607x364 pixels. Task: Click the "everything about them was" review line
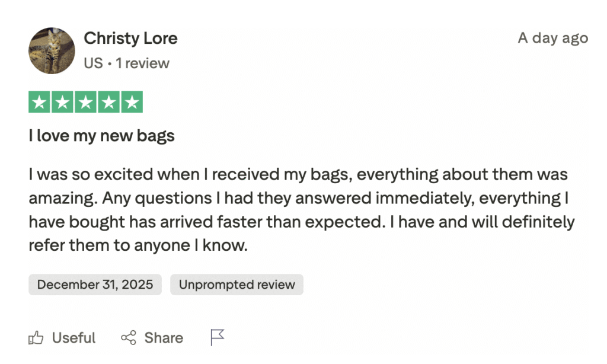[462, 175]
